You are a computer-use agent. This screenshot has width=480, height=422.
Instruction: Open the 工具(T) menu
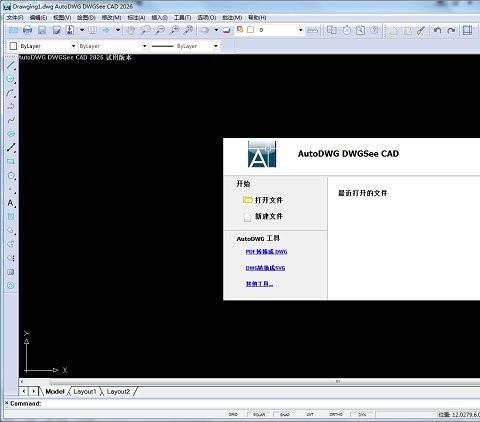(182, 17)
